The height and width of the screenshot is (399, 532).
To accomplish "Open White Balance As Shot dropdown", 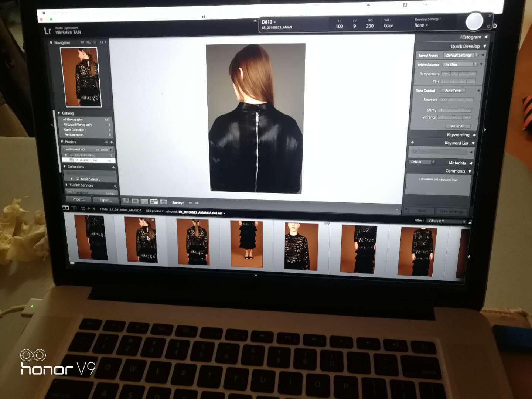I will tap(460, 64).
